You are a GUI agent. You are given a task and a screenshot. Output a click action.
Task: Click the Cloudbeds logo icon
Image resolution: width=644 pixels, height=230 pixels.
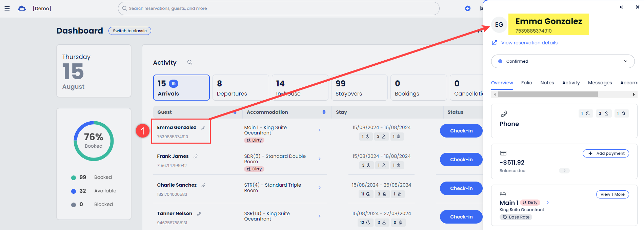pyautogui.click(x=22, y=8)
